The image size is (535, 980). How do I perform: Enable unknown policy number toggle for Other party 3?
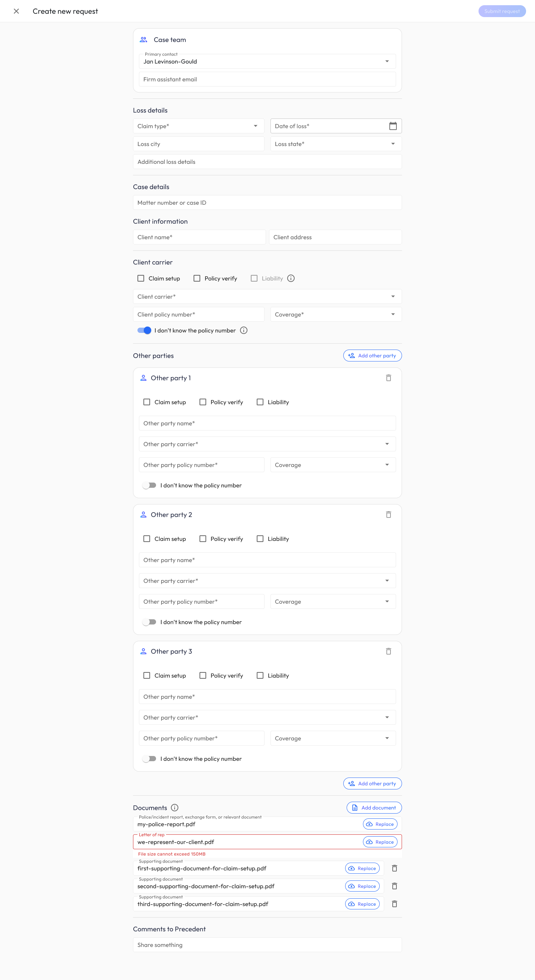[x=149, y=759]
